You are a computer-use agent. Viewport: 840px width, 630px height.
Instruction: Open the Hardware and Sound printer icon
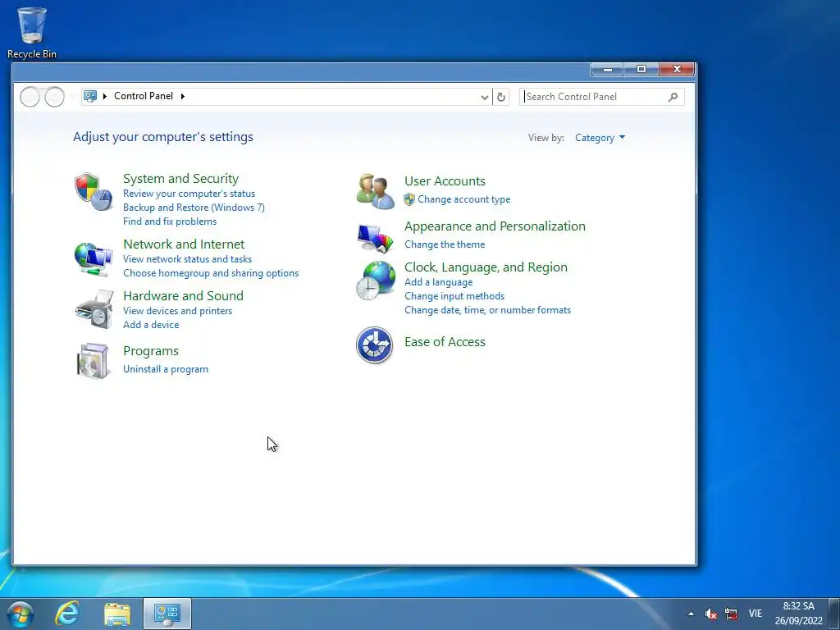click(94, 309)
